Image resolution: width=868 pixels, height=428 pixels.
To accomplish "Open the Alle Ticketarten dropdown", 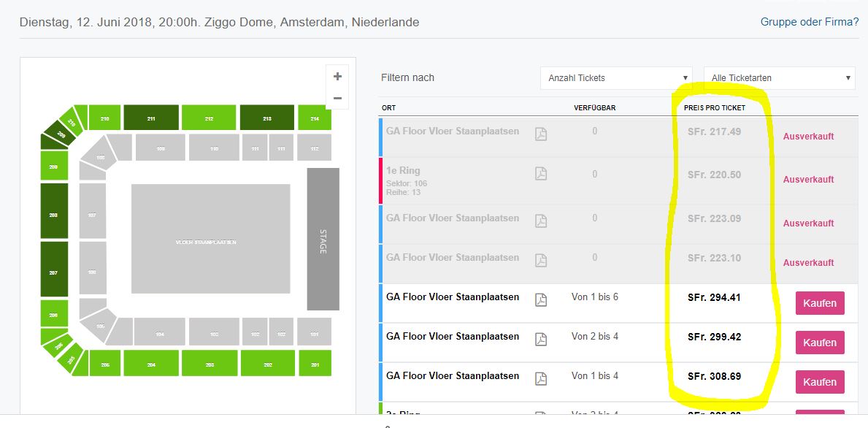I will pos(780,78).
